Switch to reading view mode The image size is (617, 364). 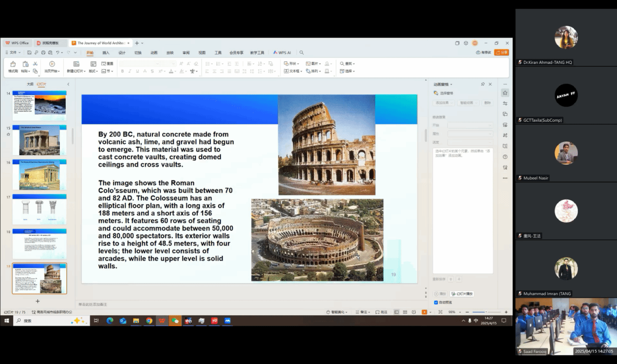tap(414, 312)
